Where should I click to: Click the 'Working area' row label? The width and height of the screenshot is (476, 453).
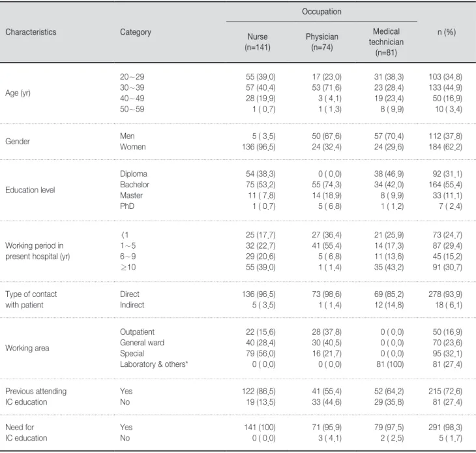click(x=27, y=348)
